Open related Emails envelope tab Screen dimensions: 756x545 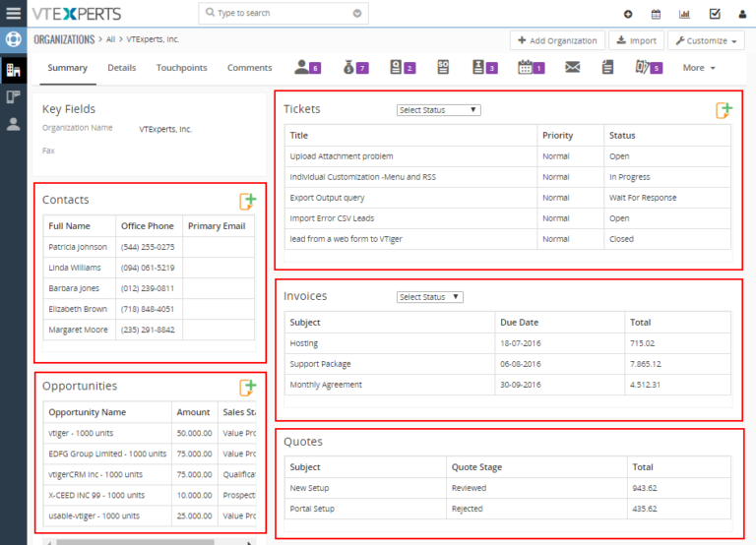point(572,67)
